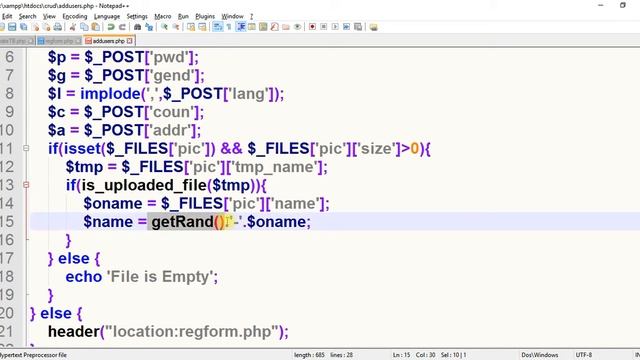Click the 'File is Empty' string
The image size is (640, 360).
coord(160,277)
